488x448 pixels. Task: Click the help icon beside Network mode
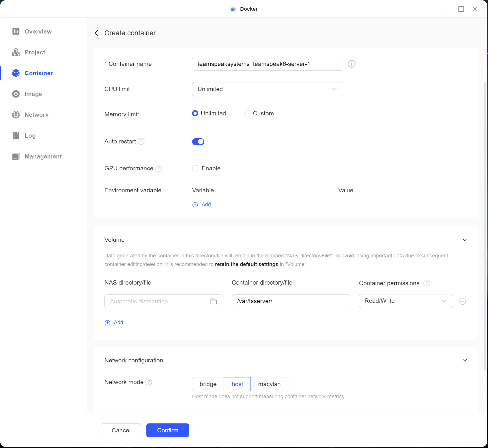(149, 382)
